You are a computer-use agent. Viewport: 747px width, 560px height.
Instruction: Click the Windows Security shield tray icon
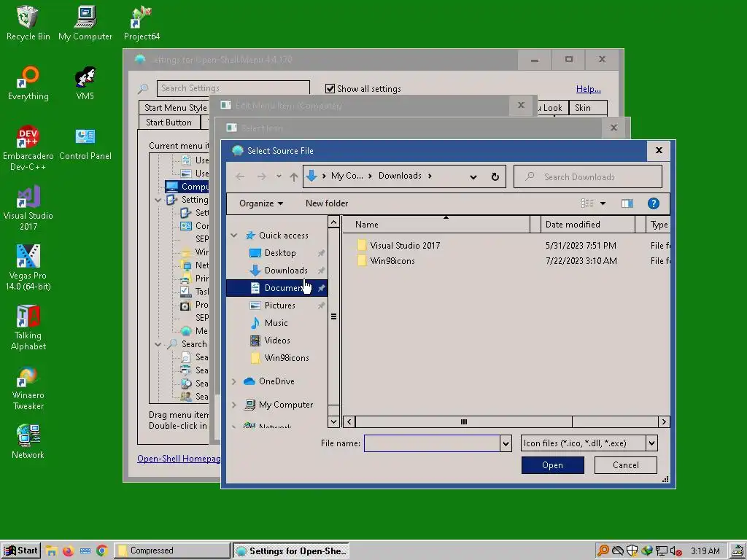(x=632, y=551)
